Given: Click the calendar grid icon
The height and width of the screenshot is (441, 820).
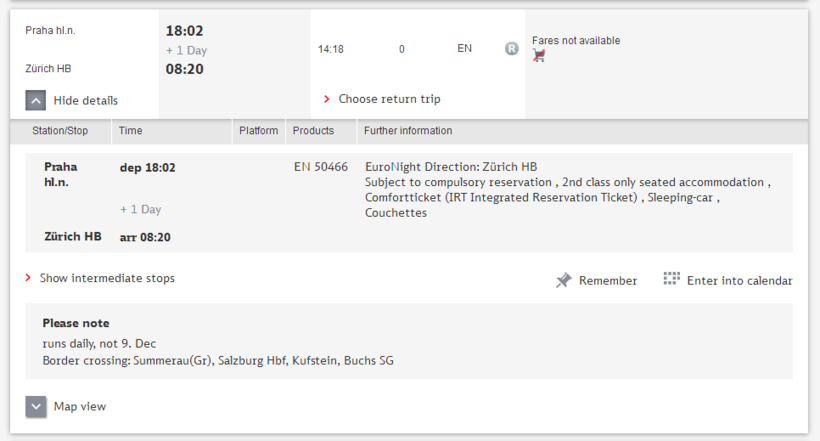Looking at the screenshot, I should [671, 278].
